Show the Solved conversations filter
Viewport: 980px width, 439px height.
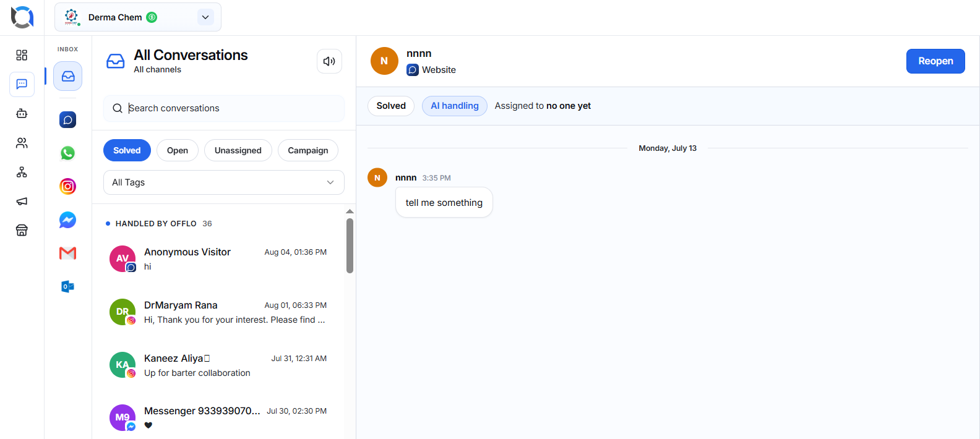[x=127, y=150]
